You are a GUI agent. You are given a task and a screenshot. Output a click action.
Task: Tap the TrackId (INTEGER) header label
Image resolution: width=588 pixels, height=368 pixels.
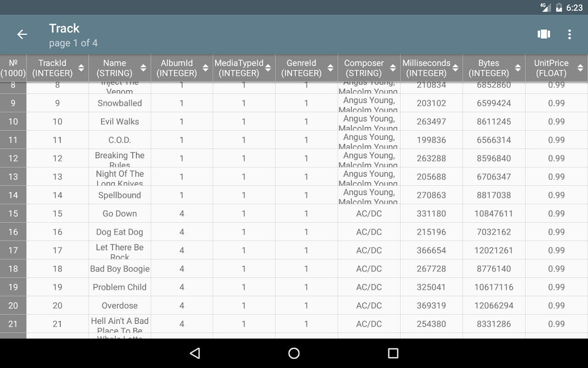(52, 68)
